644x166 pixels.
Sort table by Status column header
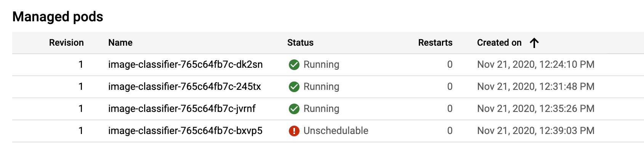(300, 43)
